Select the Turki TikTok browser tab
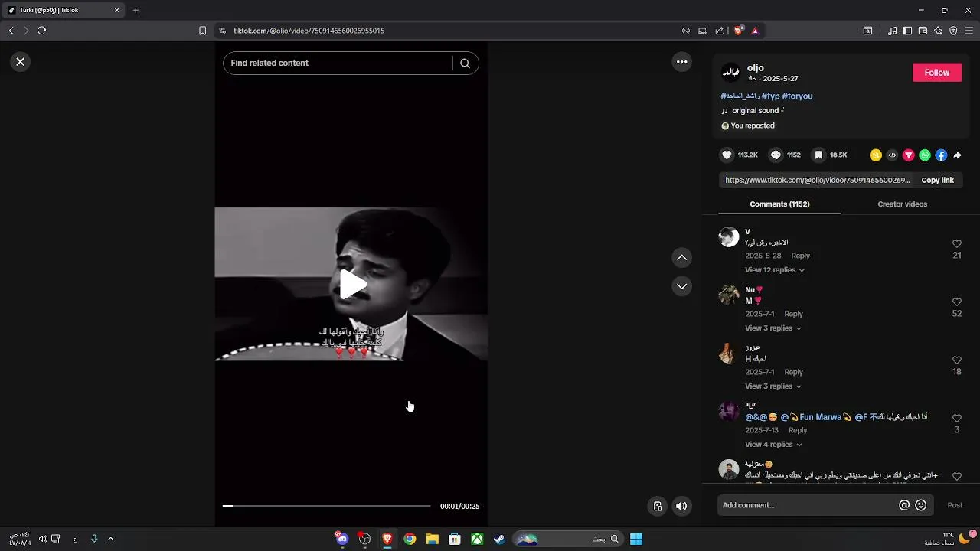Viewport: 980px width, 551px height. (x=64, y=11)
